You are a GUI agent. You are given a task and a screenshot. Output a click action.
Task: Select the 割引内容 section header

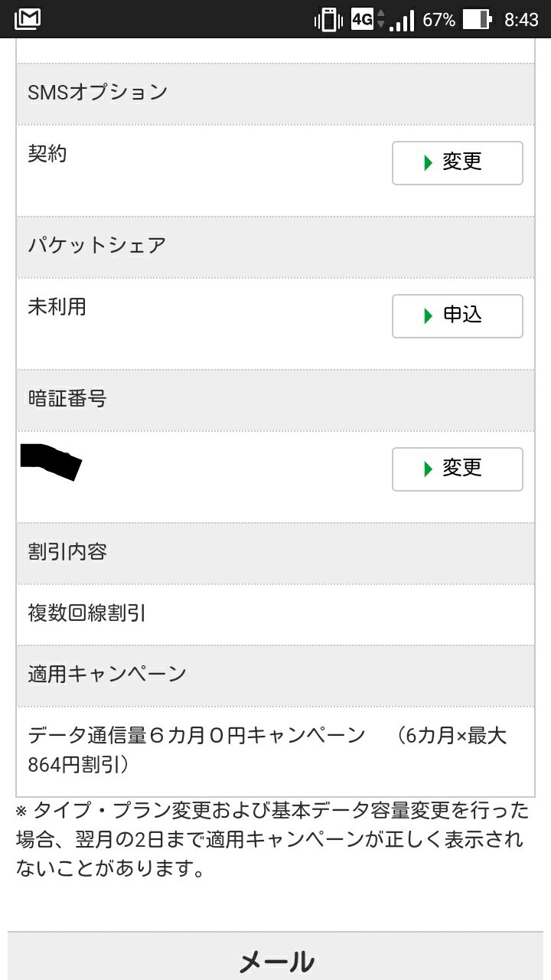(67, 552)
